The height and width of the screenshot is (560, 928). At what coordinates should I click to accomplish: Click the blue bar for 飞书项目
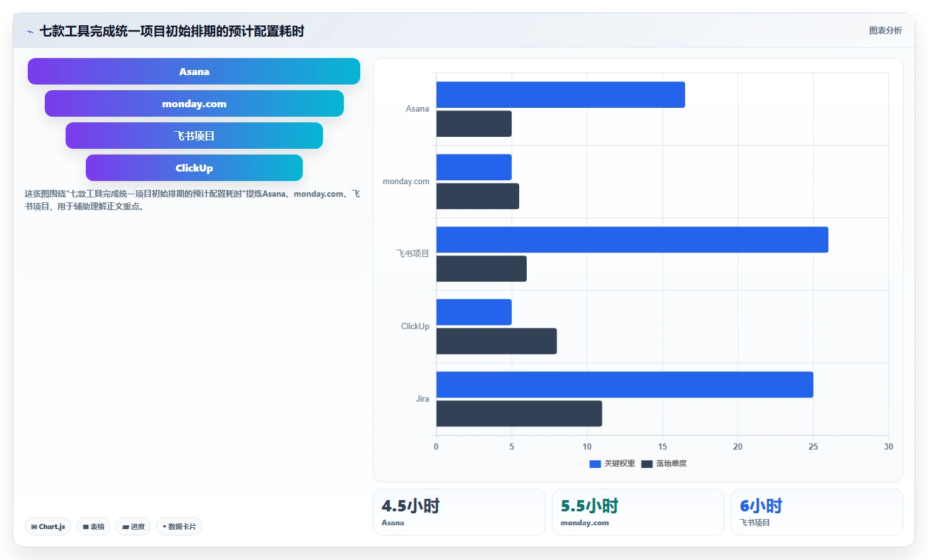coord(632,240)
